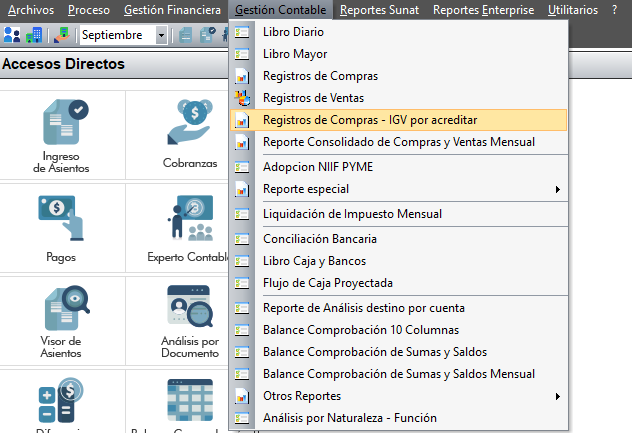This screenshot has height=433, width=632.
Task: Open the Gestión Financiera menu
Action: 172,10
